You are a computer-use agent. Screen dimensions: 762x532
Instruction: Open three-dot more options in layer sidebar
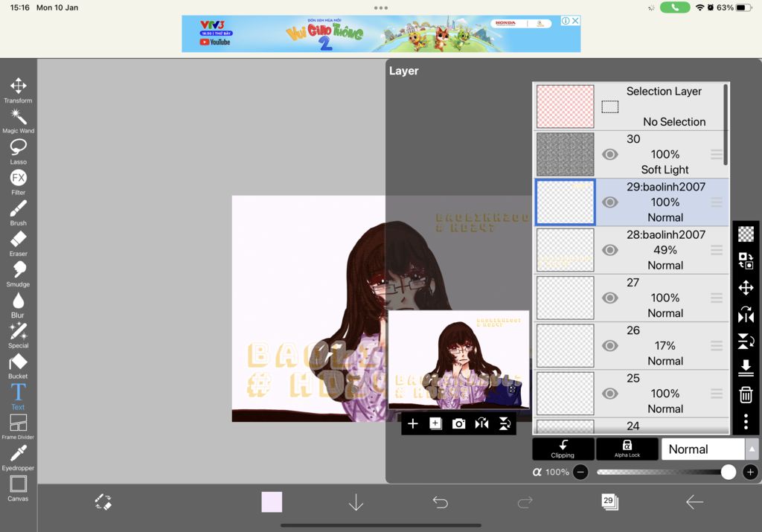point(746,421)
